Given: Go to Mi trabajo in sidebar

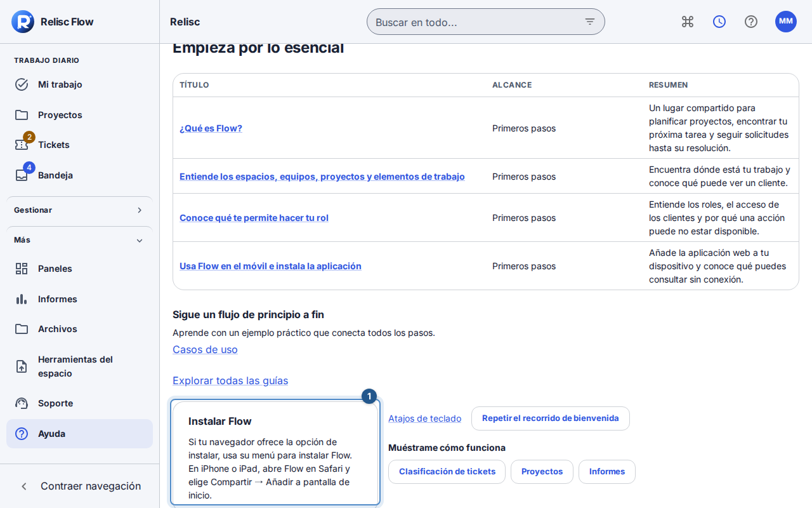Looking at the screenshot, I should [x=79, y=84].
